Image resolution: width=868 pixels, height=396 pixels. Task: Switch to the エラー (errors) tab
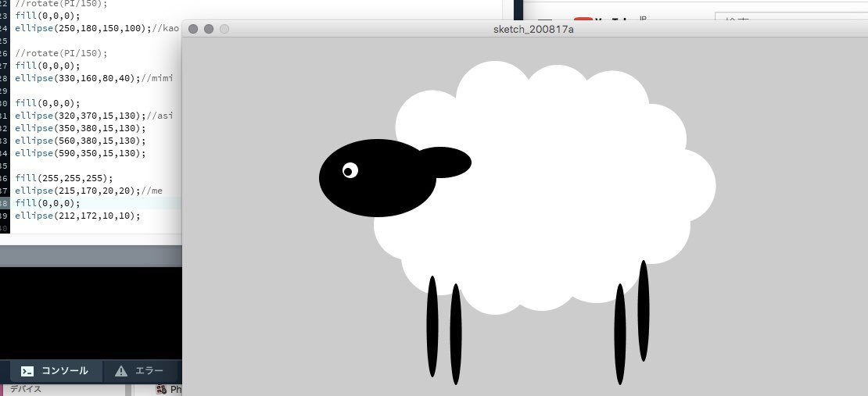point(139,371)
